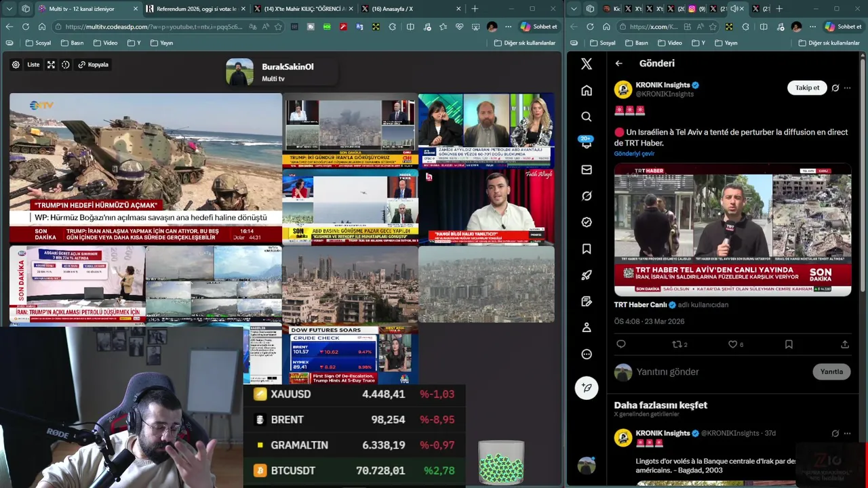Open tab search chevron in right window
The height and width of the screenshot is (488, 868).
click(x=574, y=9)
